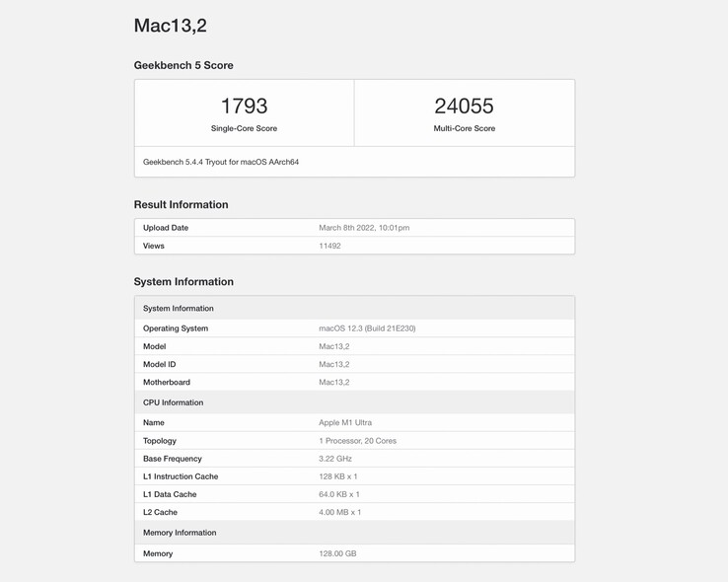Click the Mac13,2 page title
Image resolution: width=728 pixels, height=582 pixels.
tap(171, 27)
